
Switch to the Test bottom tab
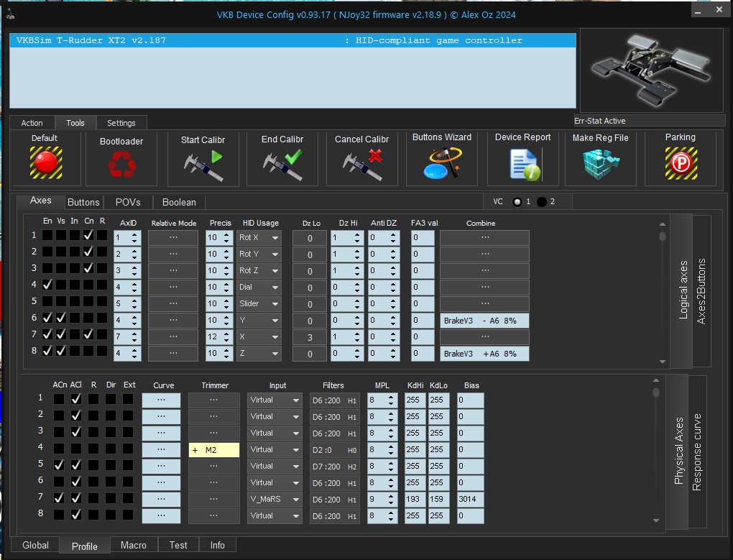coord(178,545)
